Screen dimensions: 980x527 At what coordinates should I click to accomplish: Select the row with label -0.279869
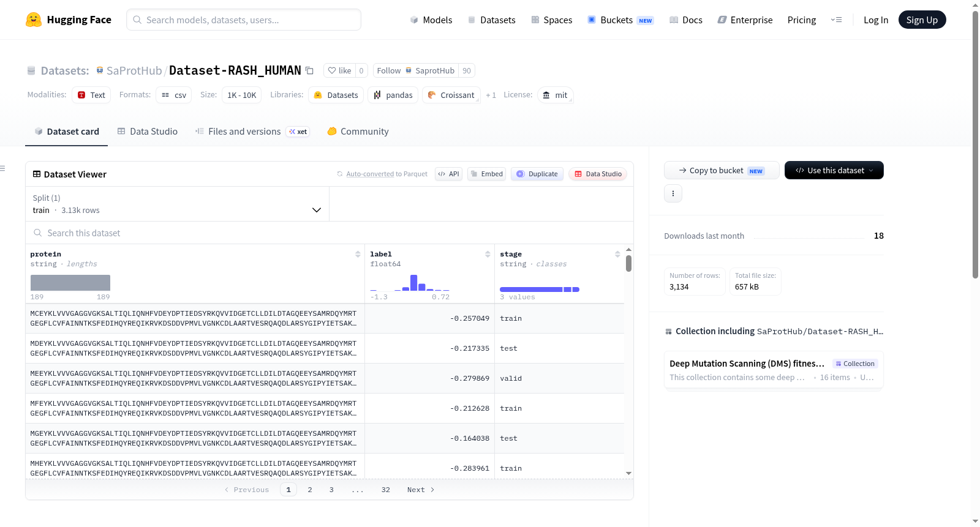pyautogui.click(x=325, y=378)
